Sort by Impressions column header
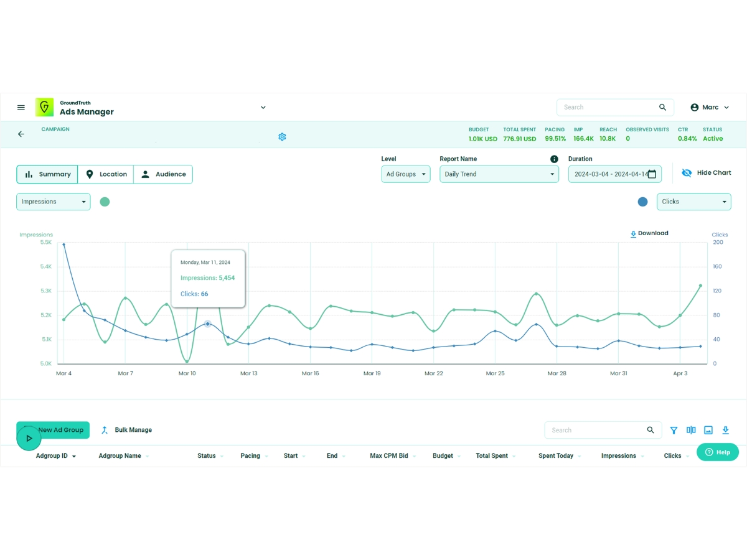Image resolution: width=747 pixels, height=560 pixels. tap(622, 456)
